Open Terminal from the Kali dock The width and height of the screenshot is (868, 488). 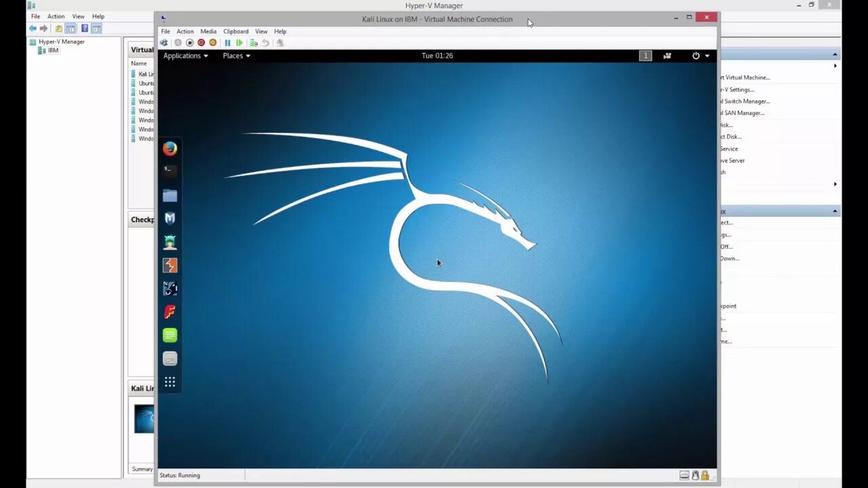click(x=170, y=171)
